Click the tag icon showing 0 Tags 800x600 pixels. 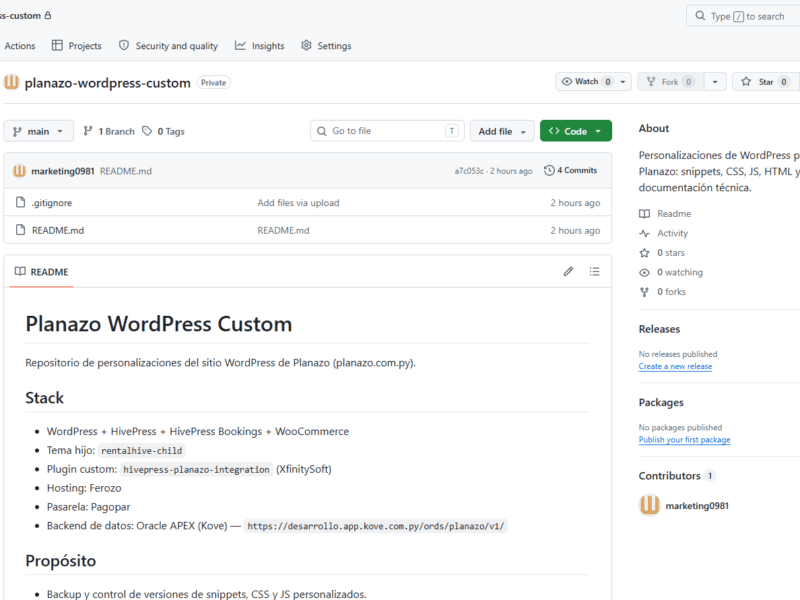pos(147,131)
